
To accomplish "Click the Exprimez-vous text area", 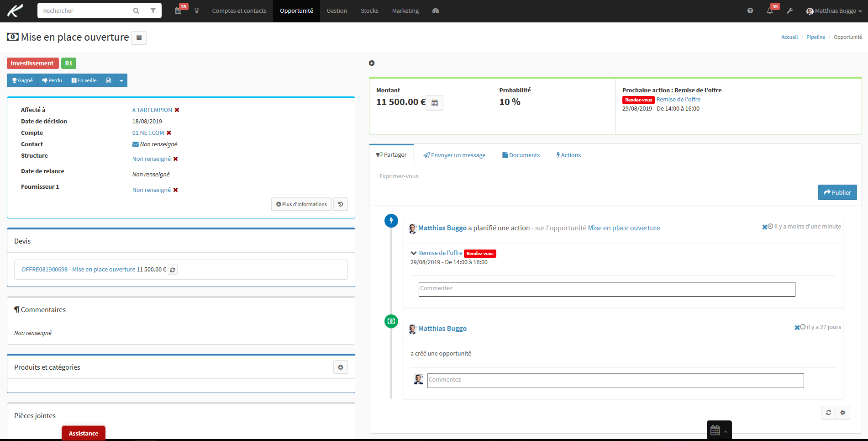I will click(x=615, y=176).
